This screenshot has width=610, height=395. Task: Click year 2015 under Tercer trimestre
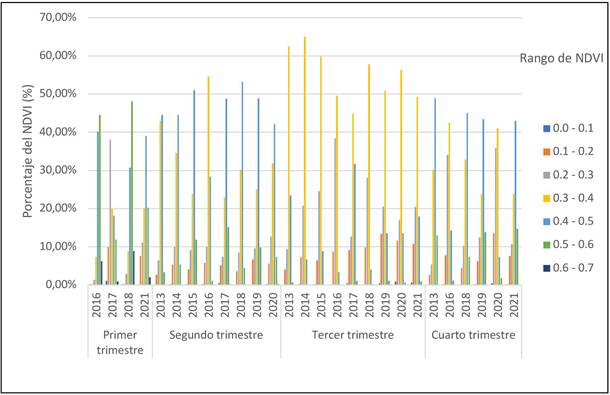pyautogui.click(x=321, y=305)
